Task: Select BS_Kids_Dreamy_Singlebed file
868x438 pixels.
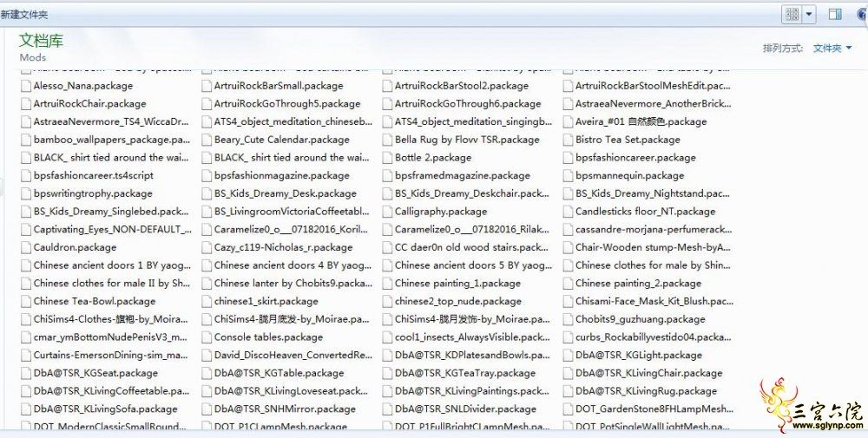Action: coord(111,212)
